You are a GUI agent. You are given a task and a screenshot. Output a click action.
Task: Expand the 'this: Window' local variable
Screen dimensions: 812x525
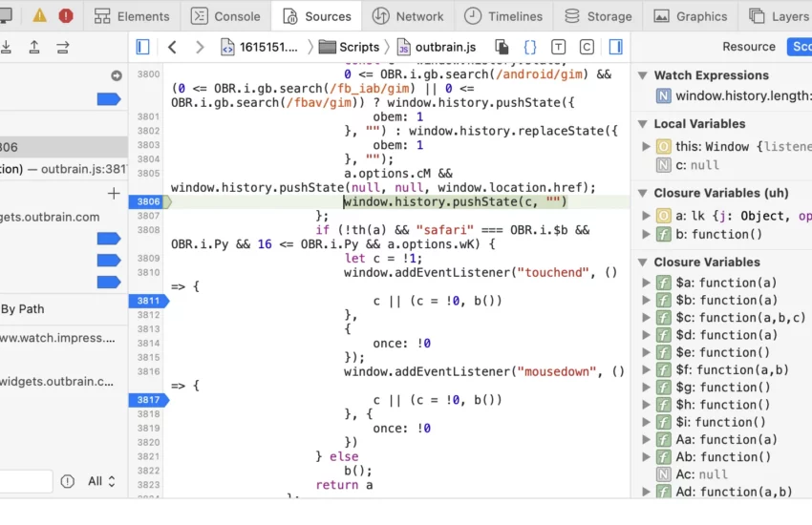[646, 146]
